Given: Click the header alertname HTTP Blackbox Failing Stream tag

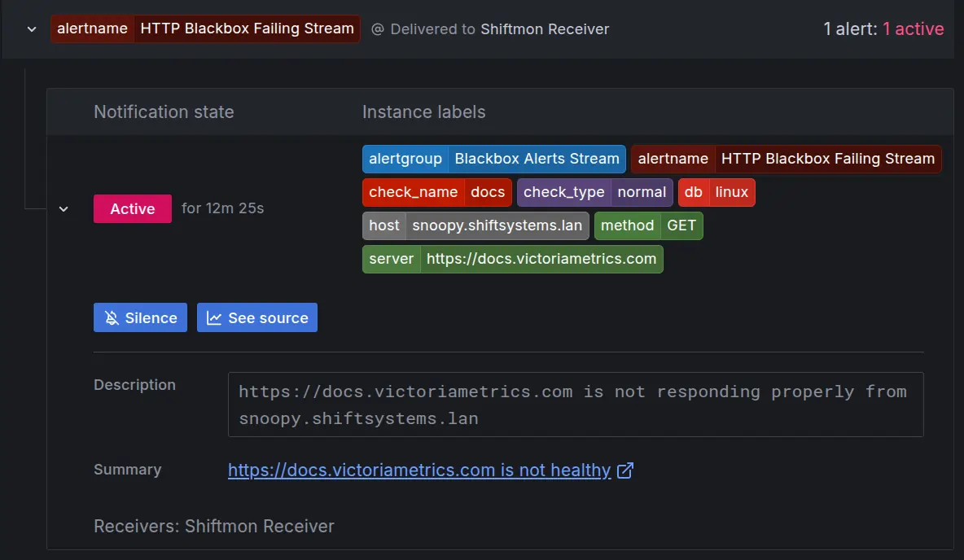Looking at the screenshot, I should pyautogui.click(x=205, y=28).
